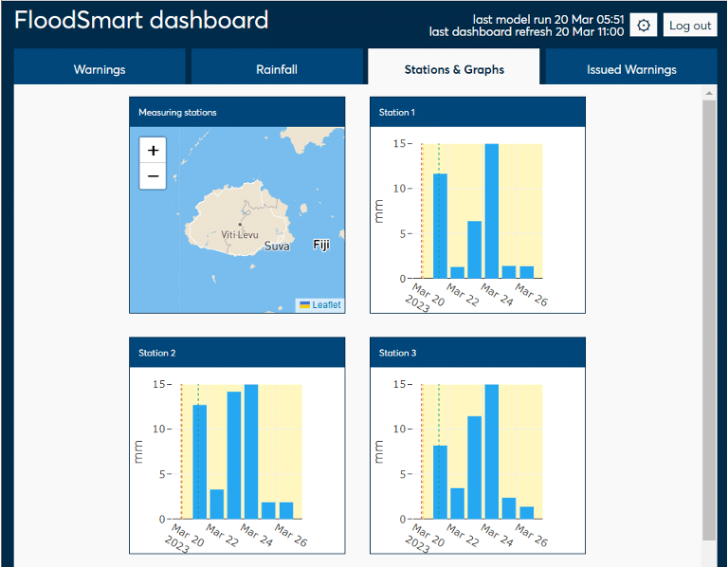Viewport: 728px width, 567px height.
Task: Click the Leaflet attribution link
Action: point(326,304)
